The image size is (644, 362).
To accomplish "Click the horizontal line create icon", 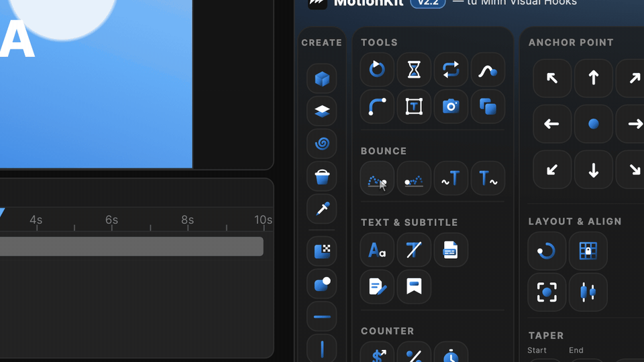I will (x=322, y=316).
